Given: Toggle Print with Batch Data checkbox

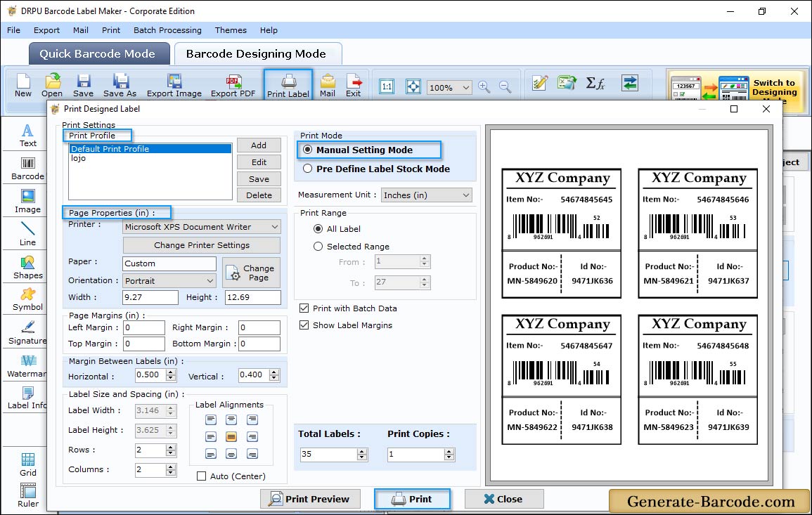Looking at the screenshot, I should [304, 308].
